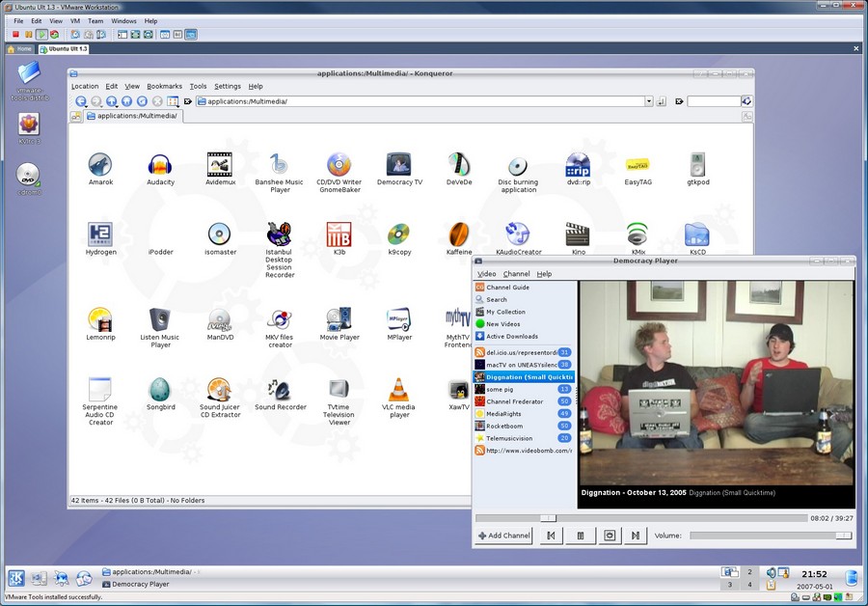Open the VM menu in VMware Workstation
The width and height of the screenshot is (868, 606).
(75, 21)
